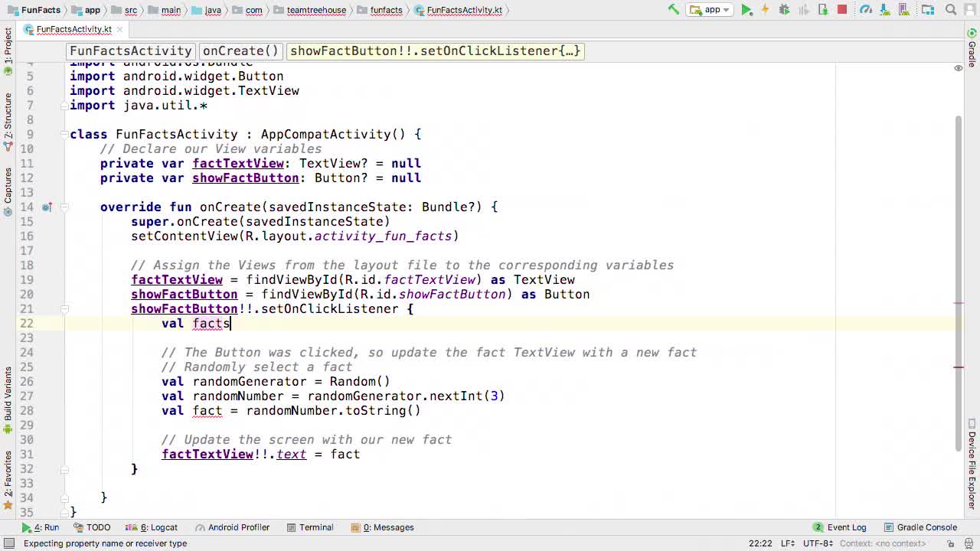Image resolution: width=980 pixels, height=551 pixels.
Task: Run the app with the green play icon
Action: click(746, 10)
